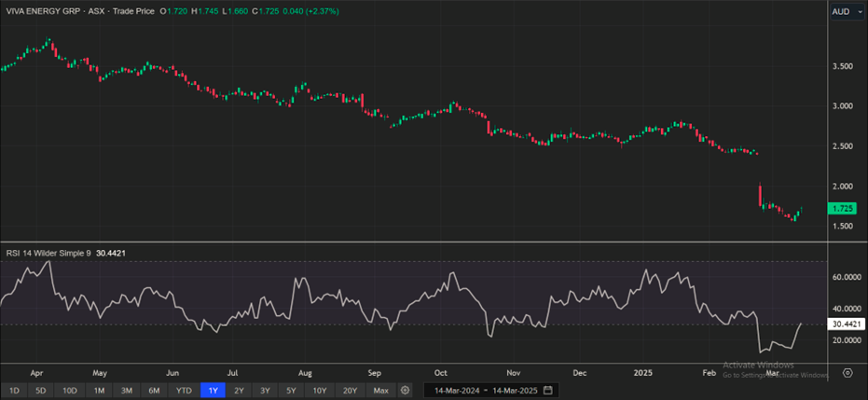Select the 5Y time range
This screenshot has width=868, height=400.
point(292,390)
